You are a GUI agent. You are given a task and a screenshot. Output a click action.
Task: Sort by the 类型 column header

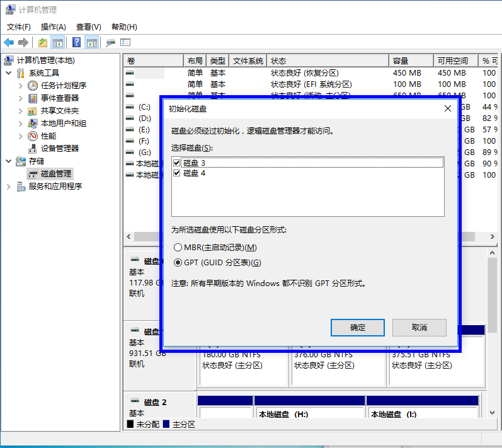pos(218,61)
